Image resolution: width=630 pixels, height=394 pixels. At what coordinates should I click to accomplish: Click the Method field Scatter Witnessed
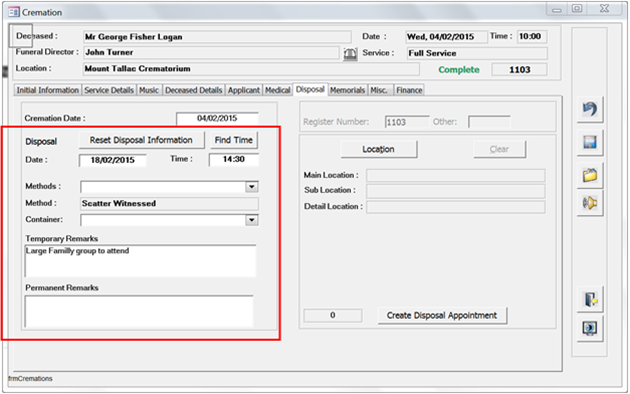[169, 204]
